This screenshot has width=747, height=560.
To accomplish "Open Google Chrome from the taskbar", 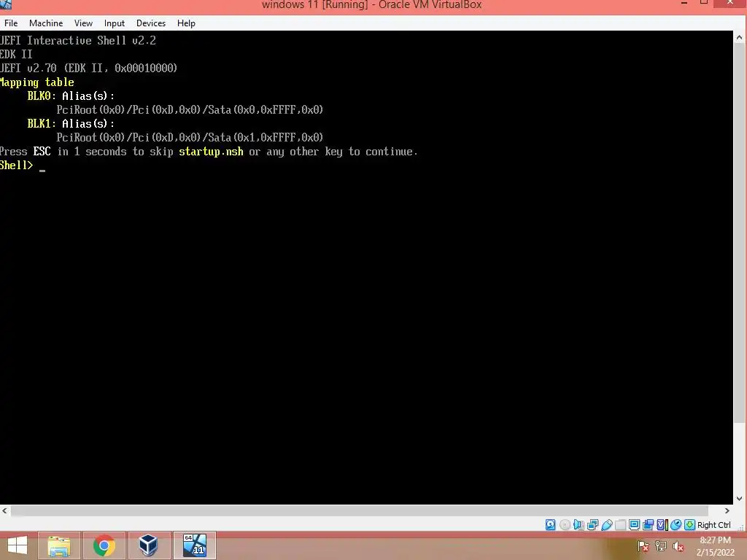I will coord(104,545).
